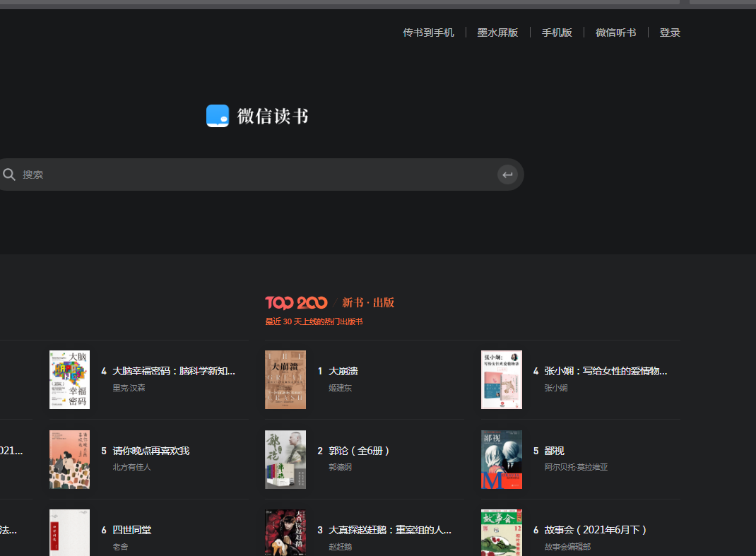Click author 阿尔贝托·莫拉维亚
Viewport: 756px width, 556px height.
(576, 467)
